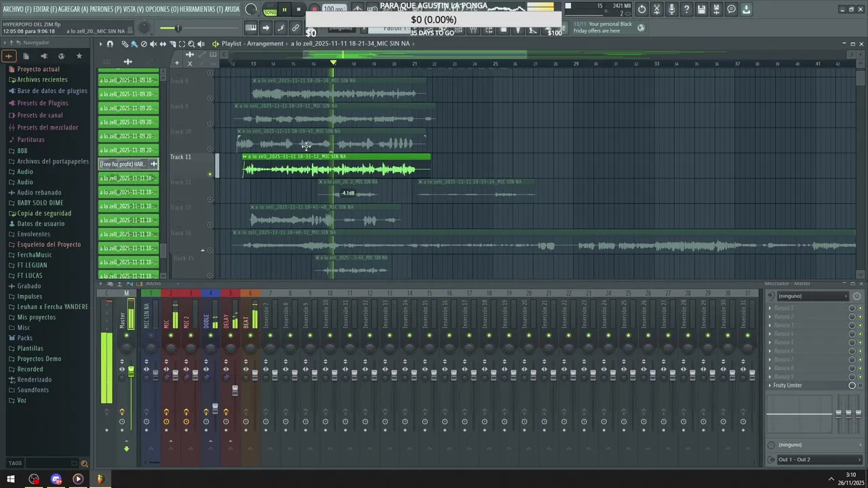Open the Playlist options arrow menu
Screen dimensions: 868x488
(100, 44)
